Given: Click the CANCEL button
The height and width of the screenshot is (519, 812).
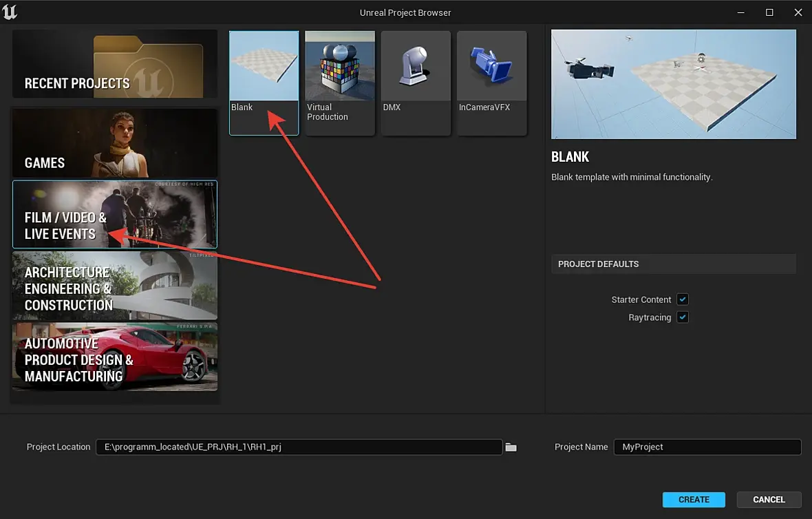Looking at the screenshot, I should [x=769, y=499].
